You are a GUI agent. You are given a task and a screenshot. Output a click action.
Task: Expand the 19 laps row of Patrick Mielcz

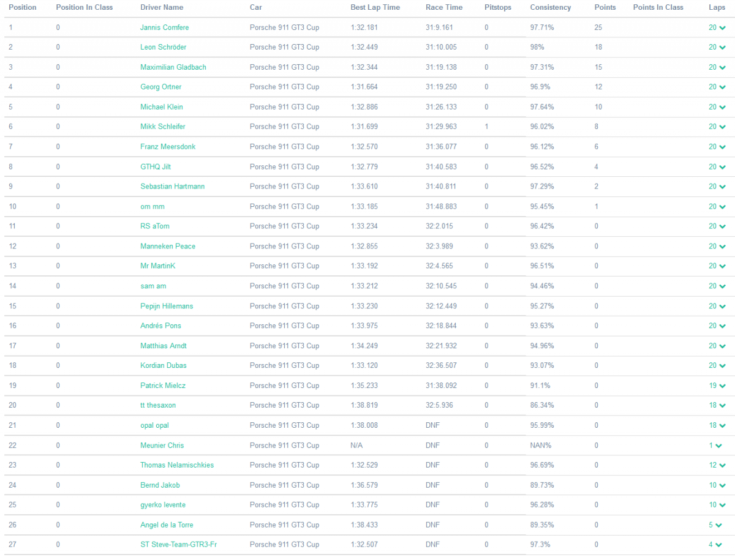(717, 386)
